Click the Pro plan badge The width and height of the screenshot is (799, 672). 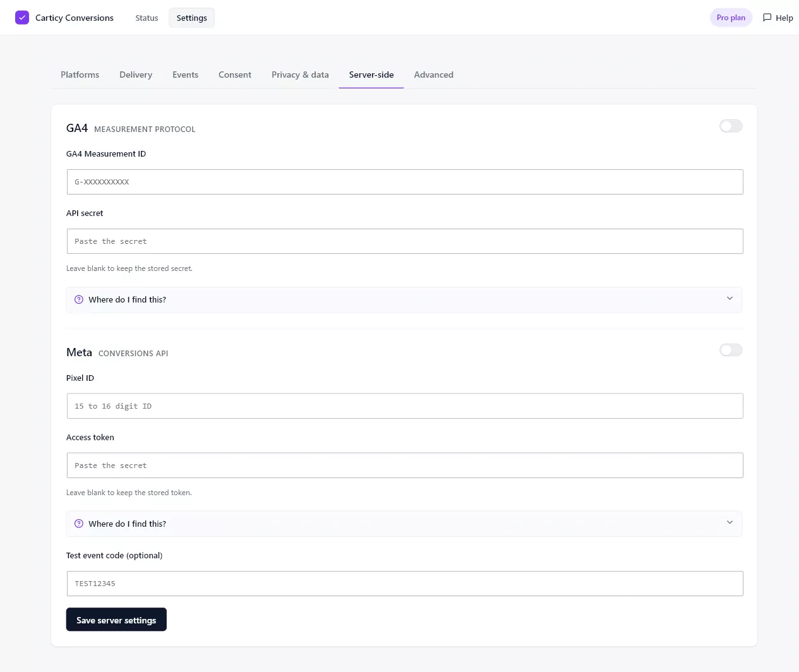click(x=731, y=18)
